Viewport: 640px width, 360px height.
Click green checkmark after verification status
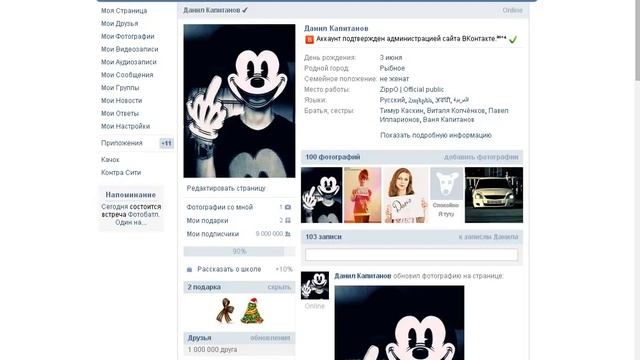513,39
